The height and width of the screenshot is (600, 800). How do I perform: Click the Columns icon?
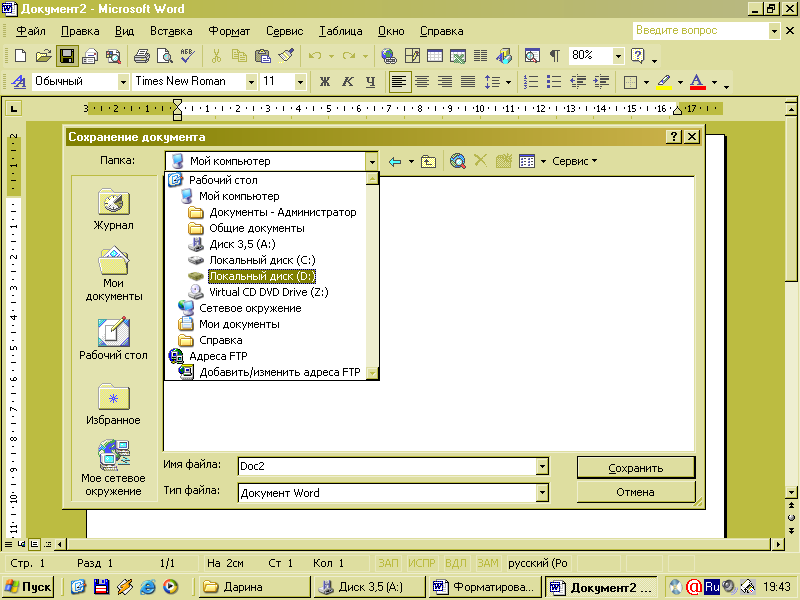[480, 55]
